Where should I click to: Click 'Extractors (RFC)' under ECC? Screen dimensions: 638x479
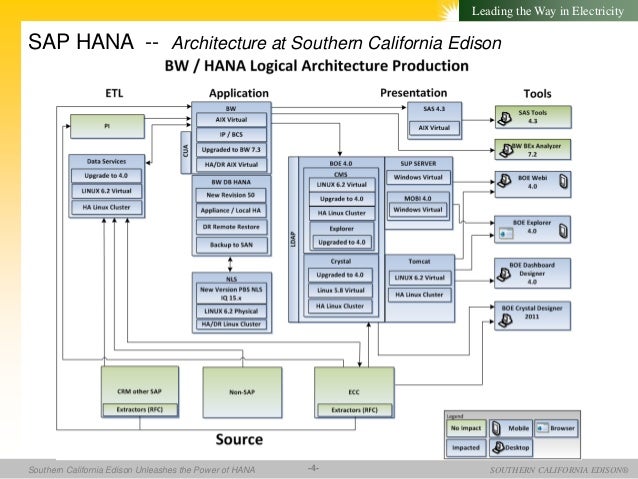354,410
